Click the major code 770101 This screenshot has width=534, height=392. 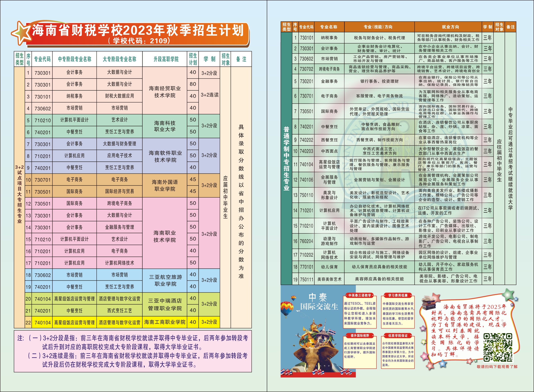tap(306, 267)
